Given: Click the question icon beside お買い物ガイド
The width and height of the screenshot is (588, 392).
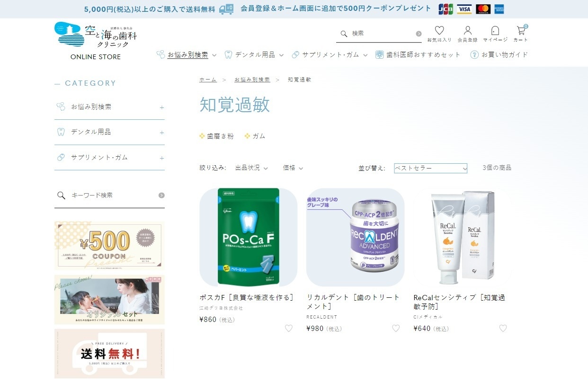Looking at the screenshot, I should [x=474, y=54].
